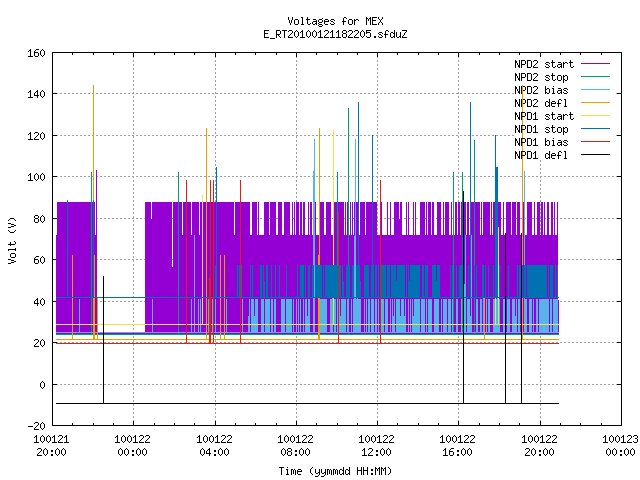The image size is (640, 480).
Task: Click the x-axis tick '100122 20:00'
Action: (x=540, y=446)
